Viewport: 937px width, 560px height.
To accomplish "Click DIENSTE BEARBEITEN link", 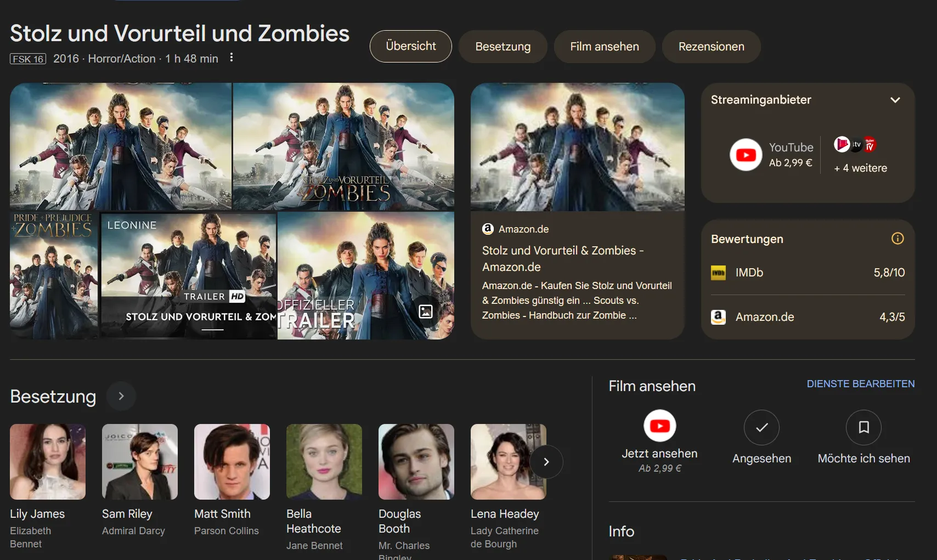I will 860,384.
